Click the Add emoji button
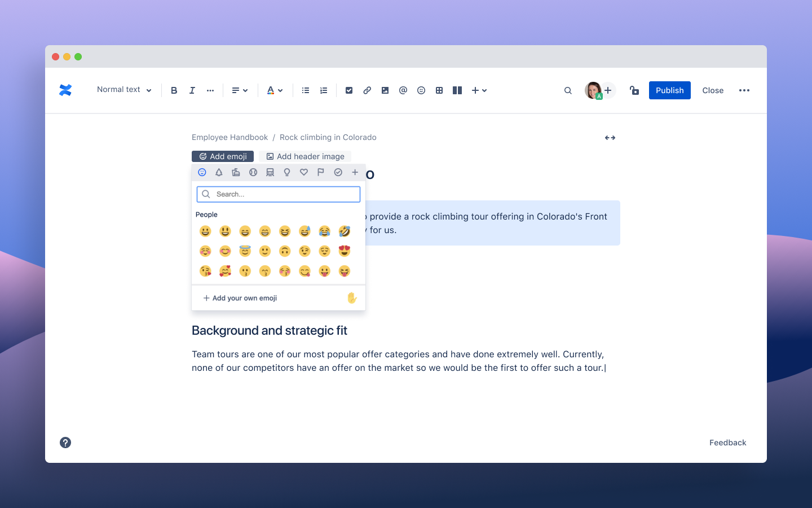This screenshot has height=508, width=812. tap(223, 156)
